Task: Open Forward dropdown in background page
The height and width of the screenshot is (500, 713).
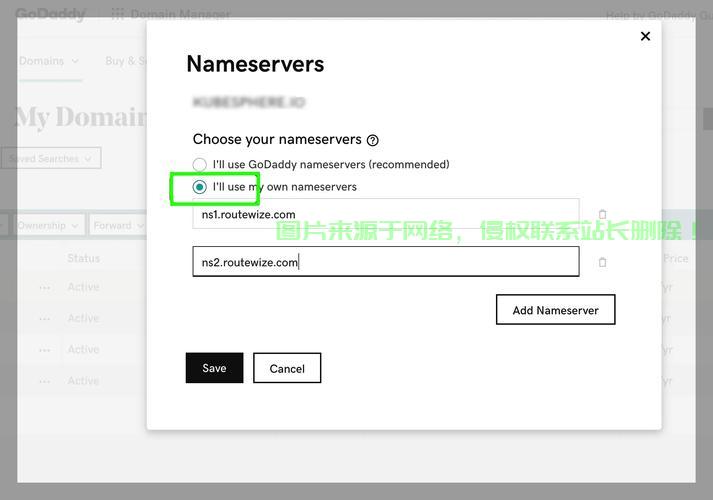Action: [x=118, y=225]
